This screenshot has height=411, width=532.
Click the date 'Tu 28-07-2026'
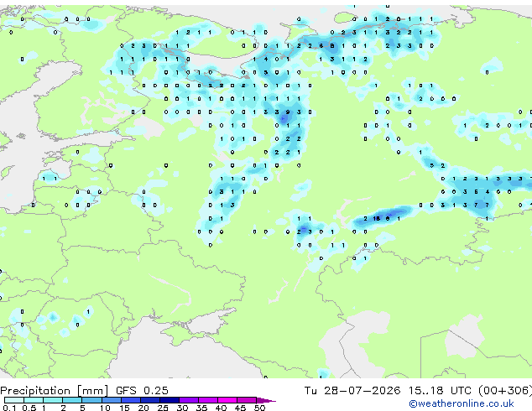click(x=352, y=391)
